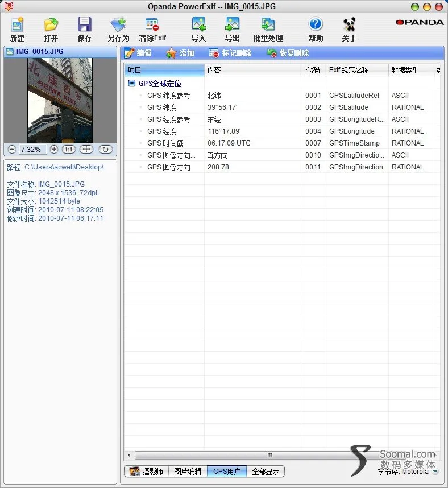Click 恢复删除 restore deletion button

(x=288, y=53)
